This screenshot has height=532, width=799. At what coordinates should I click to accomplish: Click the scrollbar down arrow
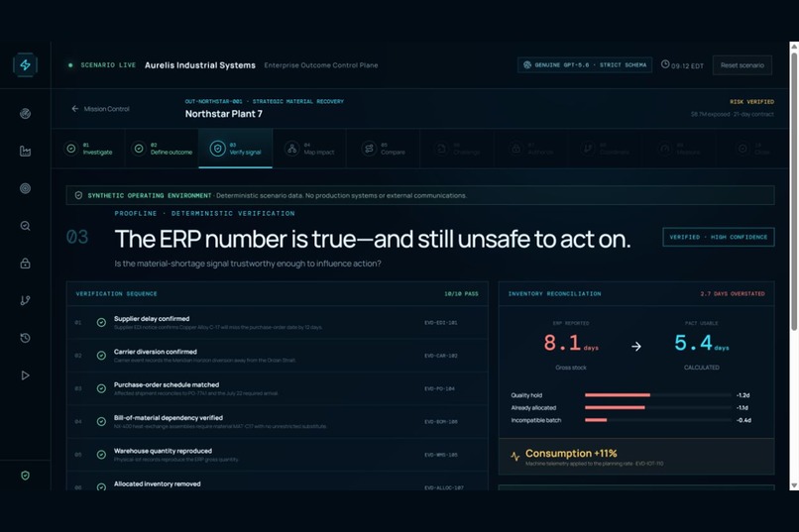tap(794, 485)
